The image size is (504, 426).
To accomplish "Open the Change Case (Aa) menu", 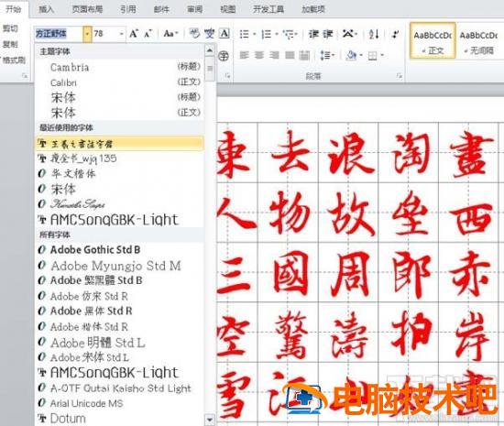I will pyautogui.click(x=170, y=33).
